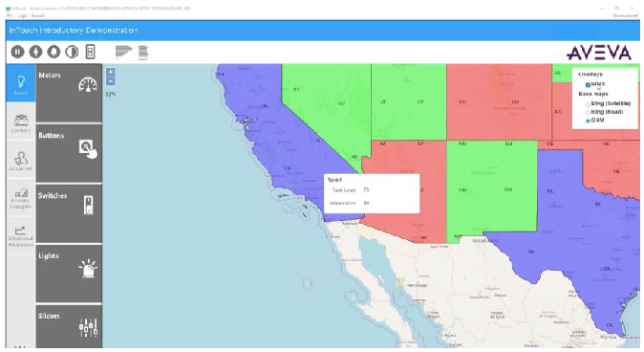644x352 pixels.
Task: Click the Tank Level value 75
Action: click(366, 190)
